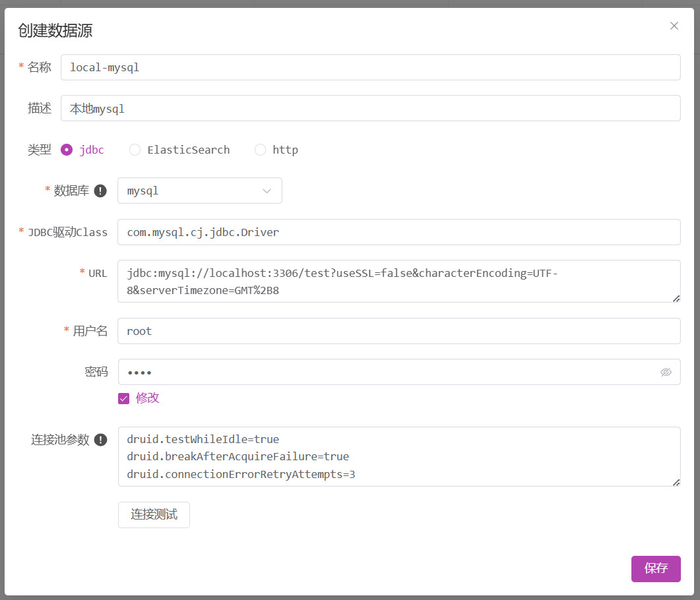Click the 保存 button
The width and height of the screenshot is (700, 600).
[x=656, y=569]
